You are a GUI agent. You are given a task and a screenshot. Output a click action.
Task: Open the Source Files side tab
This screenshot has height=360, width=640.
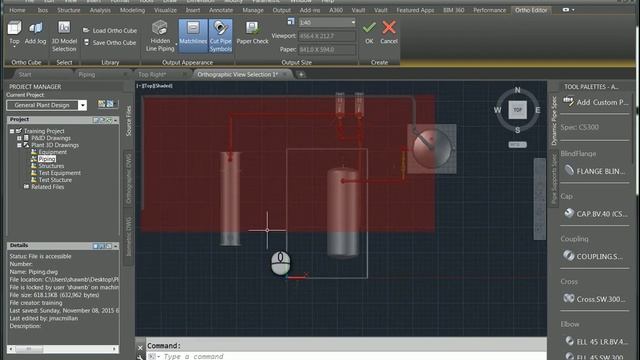pos(129,121)
